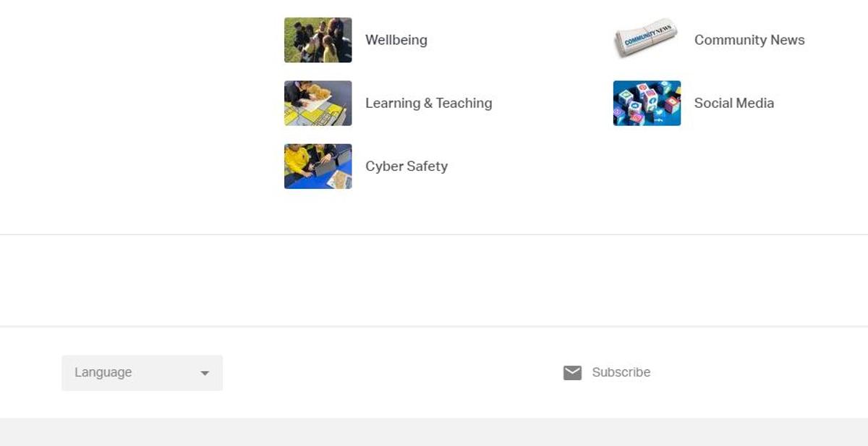The height and width of the screenshot is (446, 868).
Task: Select the photo of students using laptops
Action: pyautogui.click(x=318, y=166)
